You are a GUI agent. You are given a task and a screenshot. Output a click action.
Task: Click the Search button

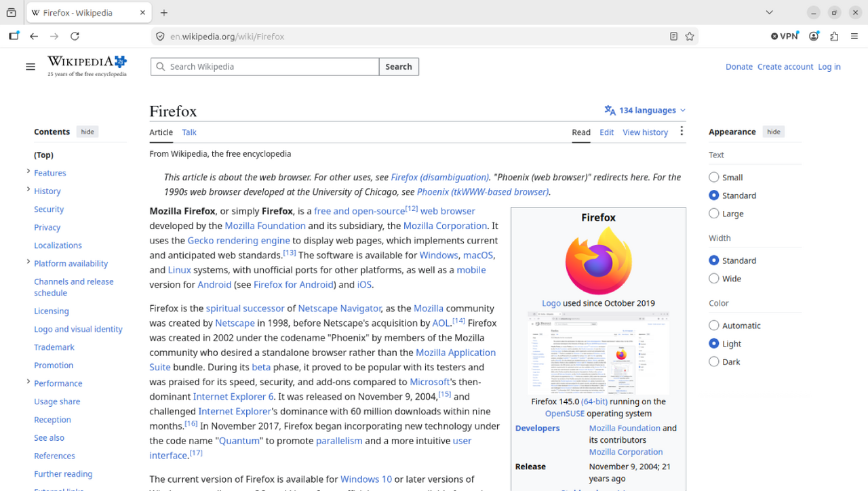coord(399,66)
